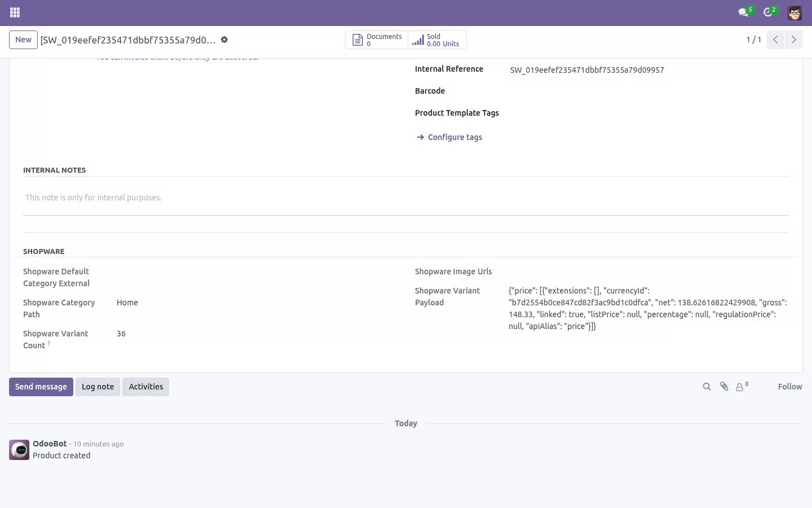Click the 10 minutes ago timestamp
The height and width of the screenshot is (508, 812).
(x=98, y=444)
